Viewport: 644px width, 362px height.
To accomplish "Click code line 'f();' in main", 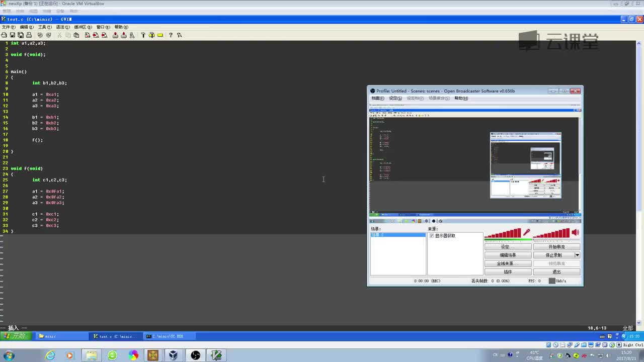I will pyautogui.click(x=38, y=140).
